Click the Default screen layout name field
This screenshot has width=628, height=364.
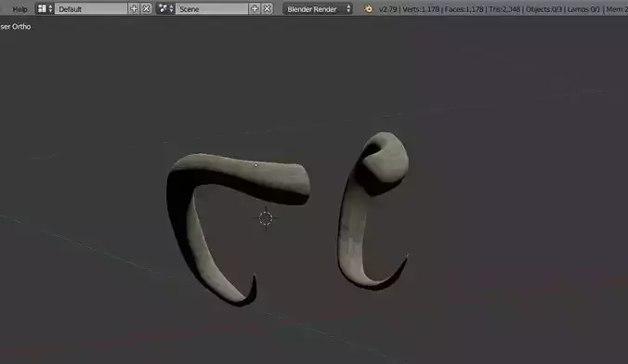click(x=90, y=8)
